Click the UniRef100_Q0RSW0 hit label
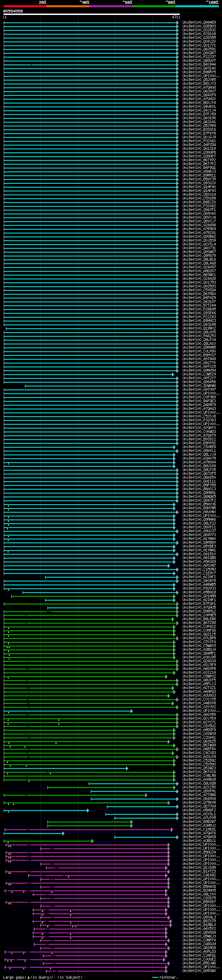Viewport: 222px width, 980px height. (199, 971)
